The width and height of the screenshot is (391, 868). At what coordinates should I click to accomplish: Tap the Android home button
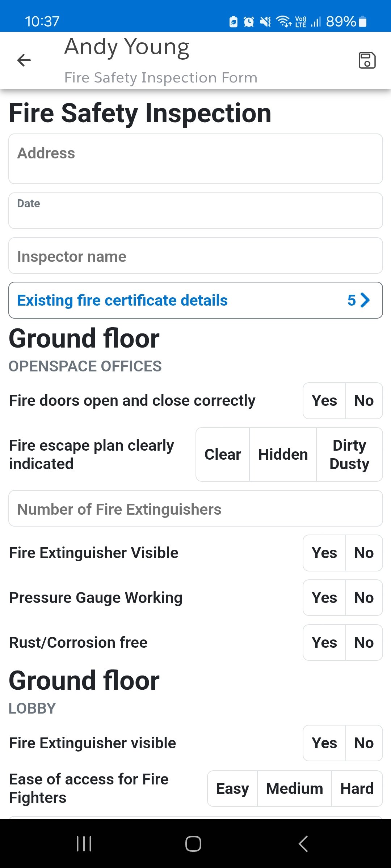pyautogui.click(x=193, y=844)
